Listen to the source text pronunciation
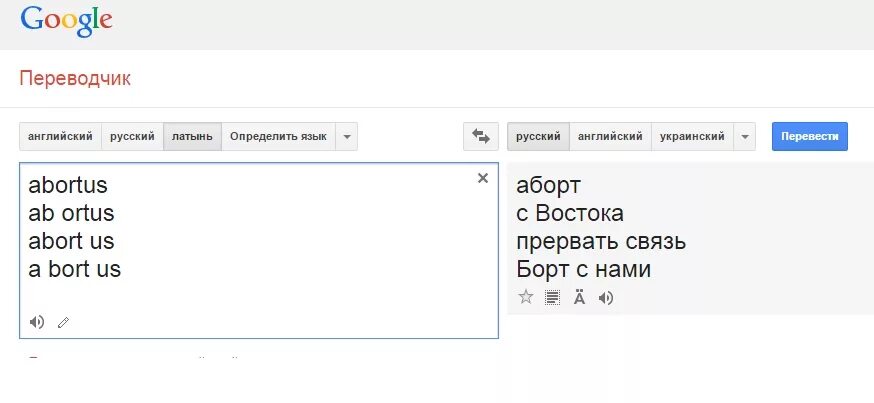874x403 pixels. coord(37,322)
